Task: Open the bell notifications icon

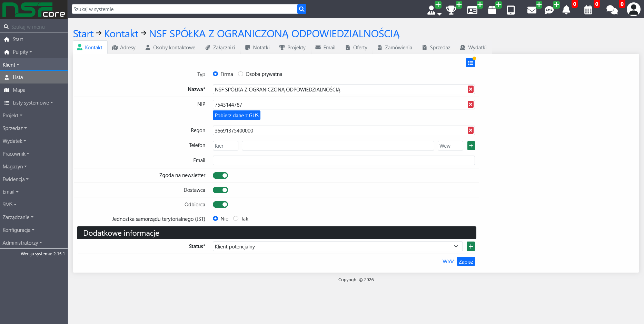Action: coord(566,10)
